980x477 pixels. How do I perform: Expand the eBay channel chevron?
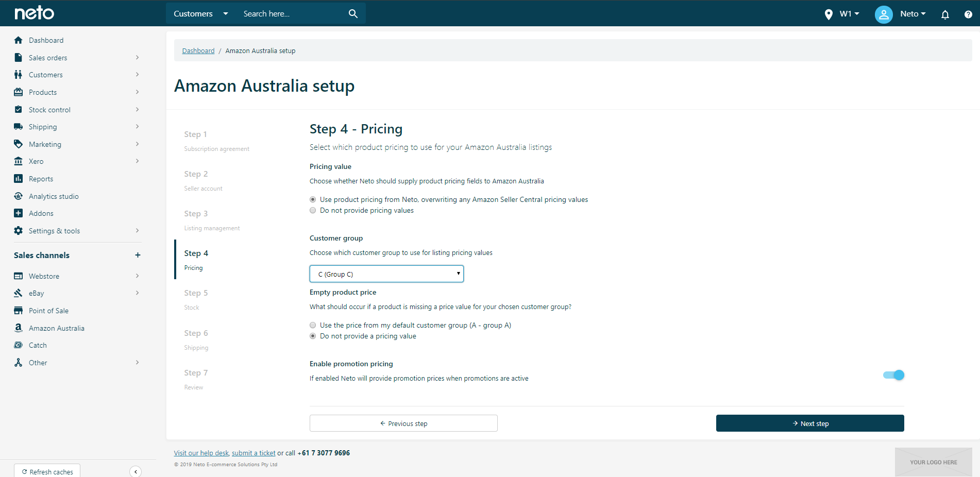(137, 293)
